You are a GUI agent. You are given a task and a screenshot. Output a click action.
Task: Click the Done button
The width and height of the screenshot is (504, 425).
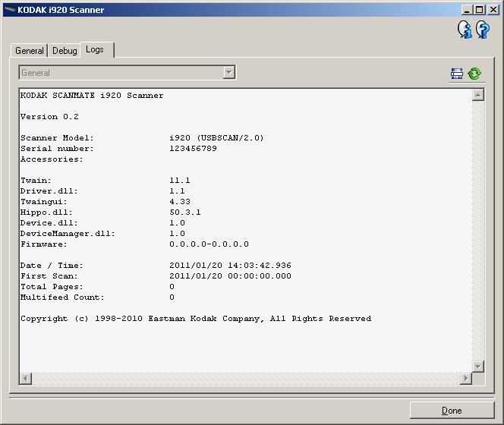coord(452,411)
